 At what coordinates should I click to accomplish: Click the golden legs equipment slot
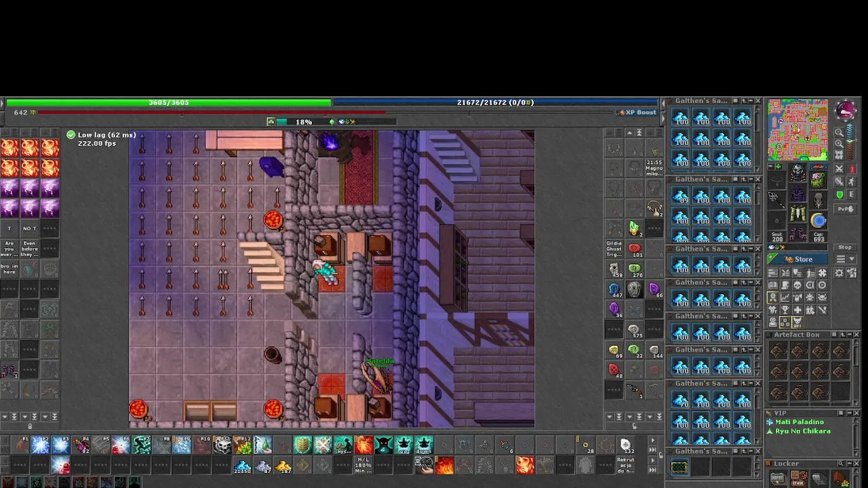click(x=798, y=213)
